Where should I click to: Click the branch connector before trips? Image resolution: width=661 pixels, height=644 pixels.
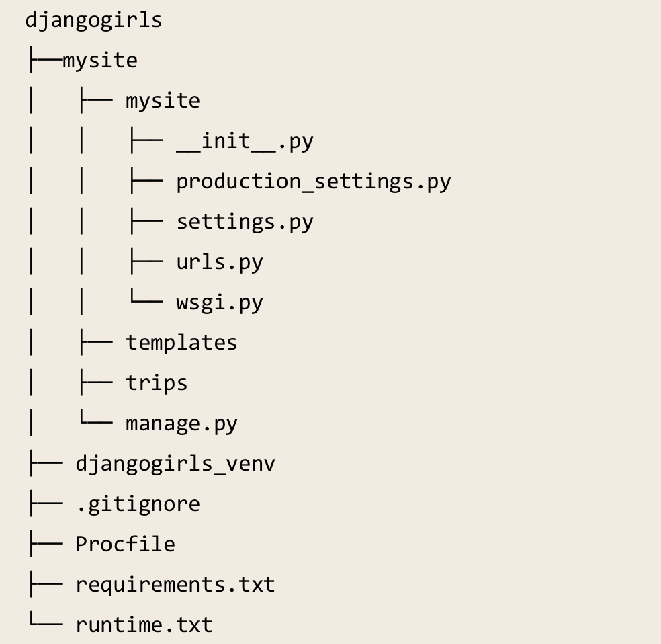click(x=95, y=383)
